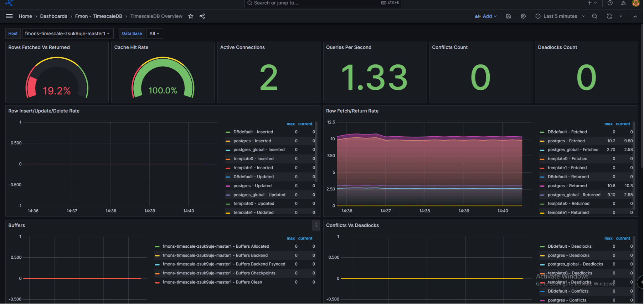Open the help icon in top bar
Viewport: 644px width, 305px height.
click(x=610, y=3)
